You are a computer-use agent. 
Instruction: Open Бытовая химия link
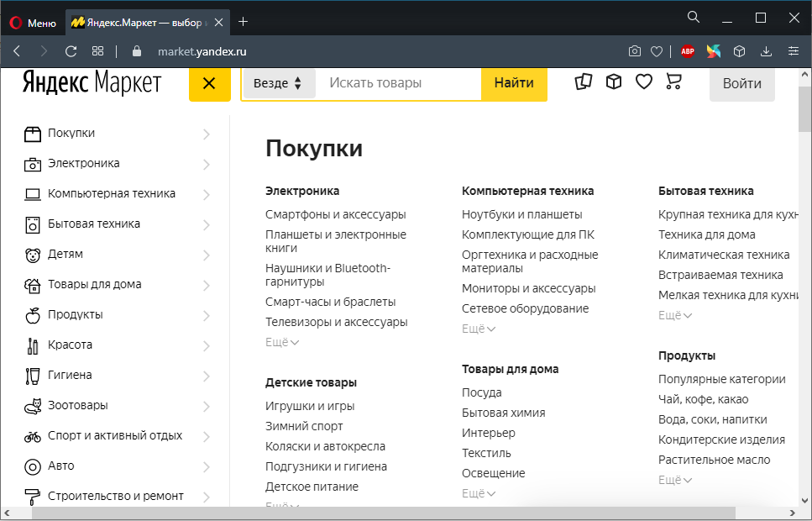click(503, 413)
